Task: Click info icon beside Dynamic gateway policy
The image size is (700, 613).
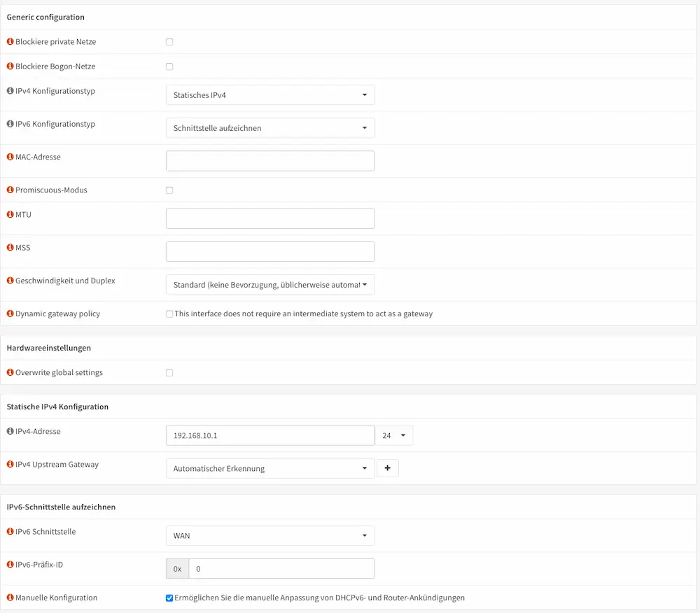Action: point(10,314)
